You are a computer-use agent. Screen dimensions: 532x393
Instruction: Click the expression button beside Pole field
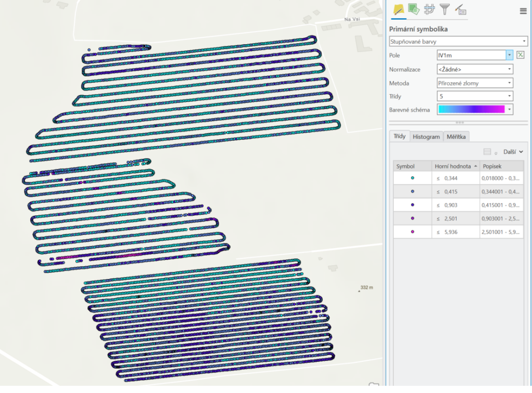point(521,55)
